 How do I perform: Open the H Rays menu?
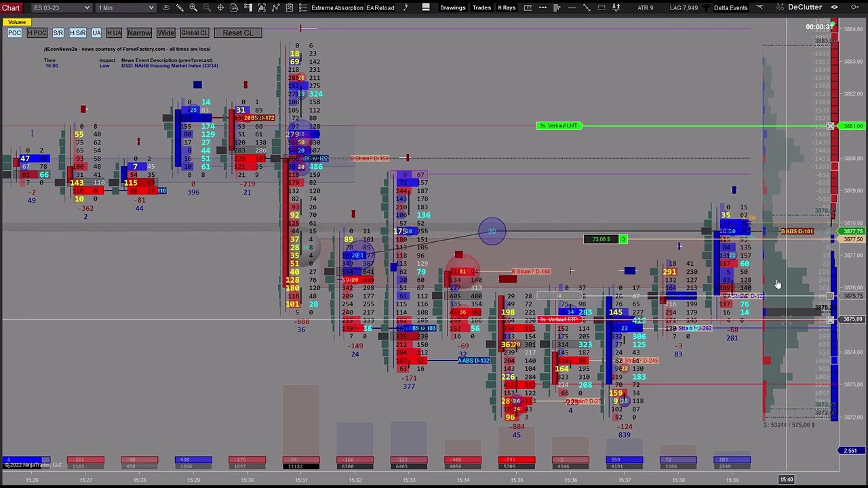(x=507, y=7)
